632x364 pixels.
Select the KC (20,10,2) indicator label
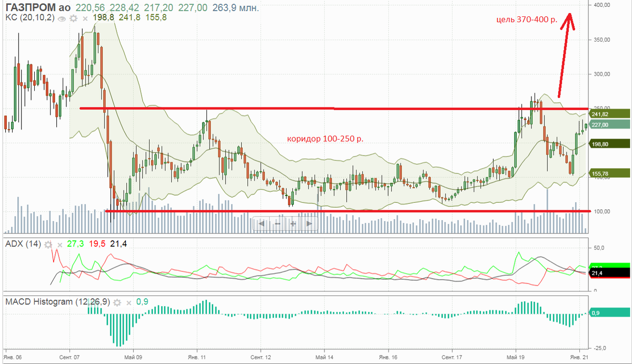pyautogui.click(x=31, y=18)
